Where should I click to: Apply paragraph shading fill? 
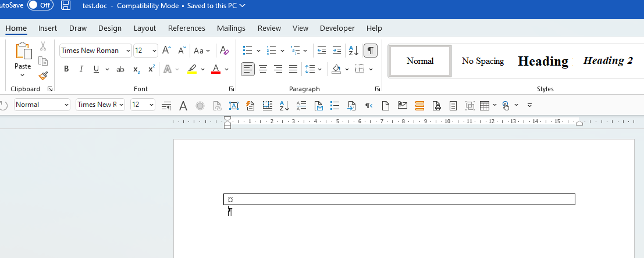pos(336,69)
